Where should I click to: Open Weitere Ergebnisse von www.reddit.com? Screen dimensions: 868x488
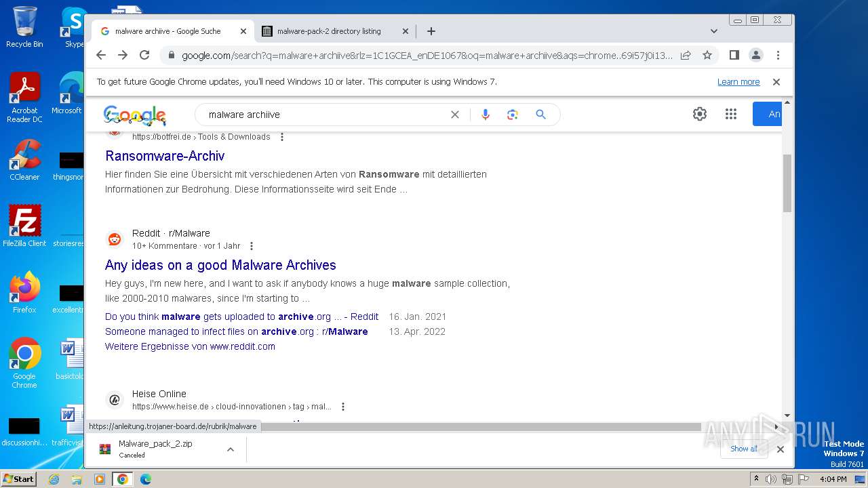[x=190, y=346]
